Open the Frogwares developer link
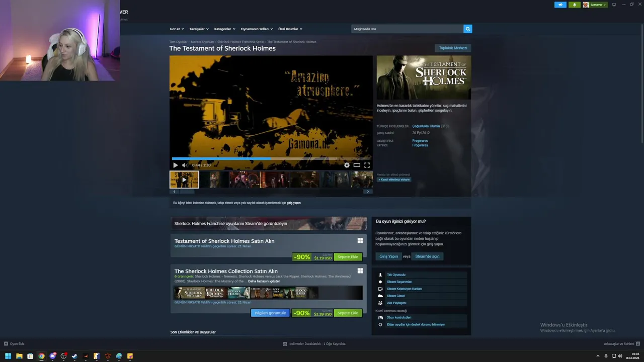Image resolution: width=644 pixels, height=362 pixels. click(420, 141)
